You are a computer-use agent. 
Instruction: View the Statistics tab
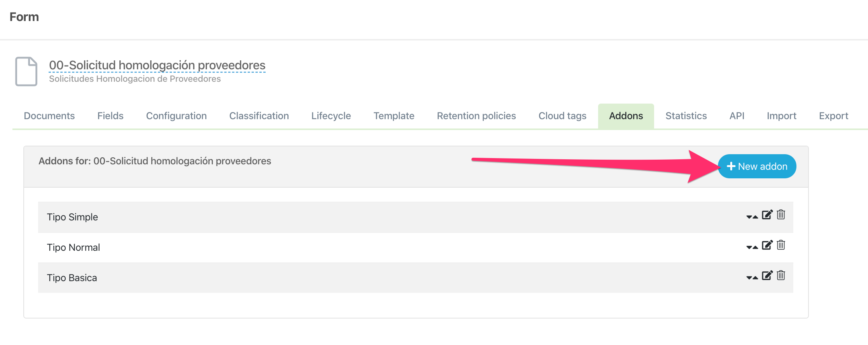click(x=686, y=116)
